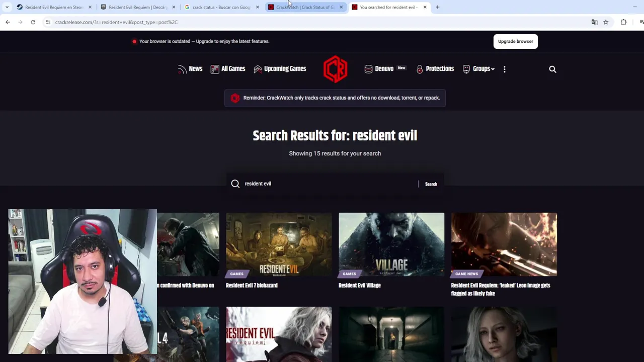Open the three-dot more menu
The image size is (644, 362).
[x=504, y=69]
